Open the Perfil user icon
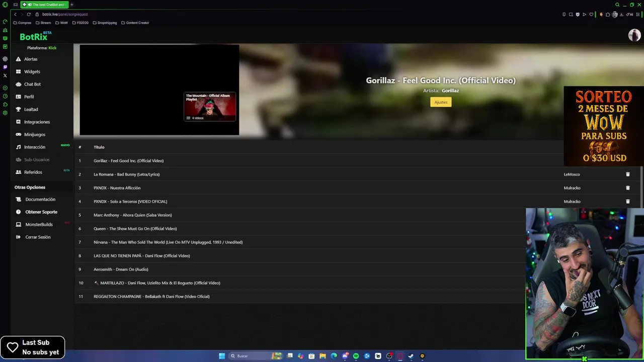The height and width of the screenshot is (362, 644). [x=18, y=97]
